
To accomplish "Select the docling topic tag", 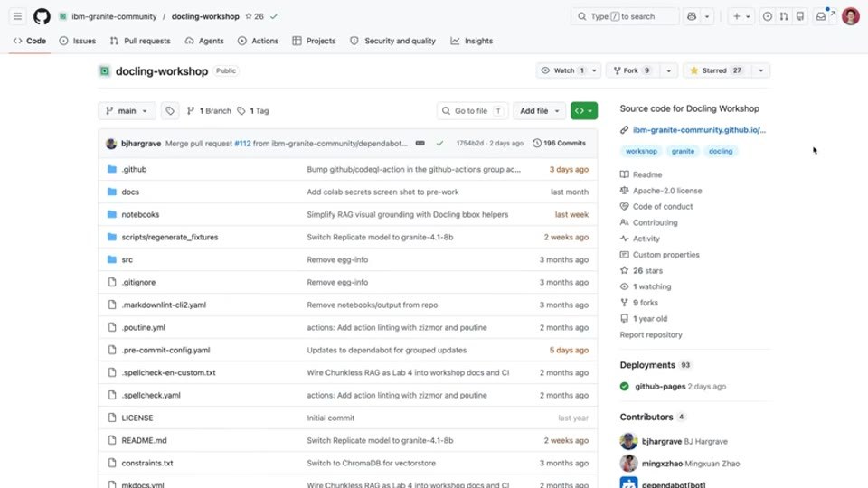I will [721, 151].
